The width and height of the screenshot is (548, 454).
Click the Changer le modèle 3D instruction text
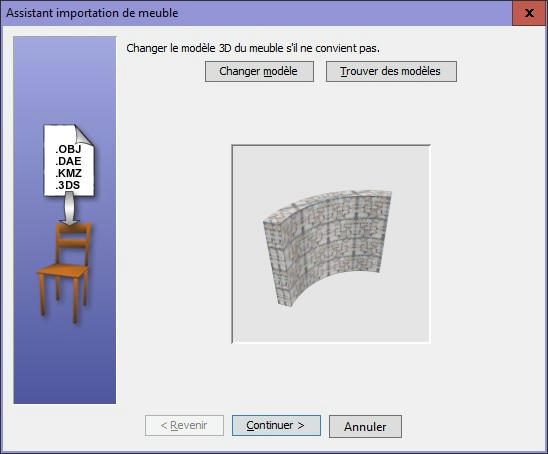(x=253, y=48)
